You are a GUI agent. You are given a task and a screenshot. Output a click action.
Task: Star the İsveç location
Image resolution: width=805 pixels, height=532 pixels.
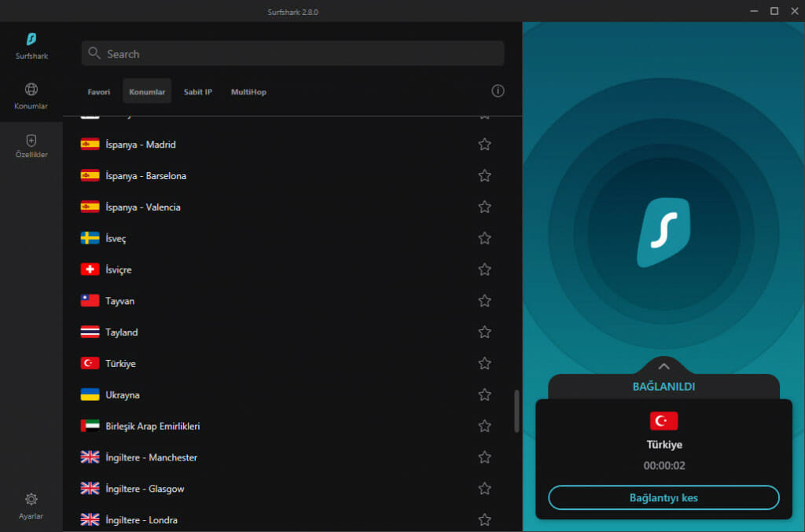484,238
